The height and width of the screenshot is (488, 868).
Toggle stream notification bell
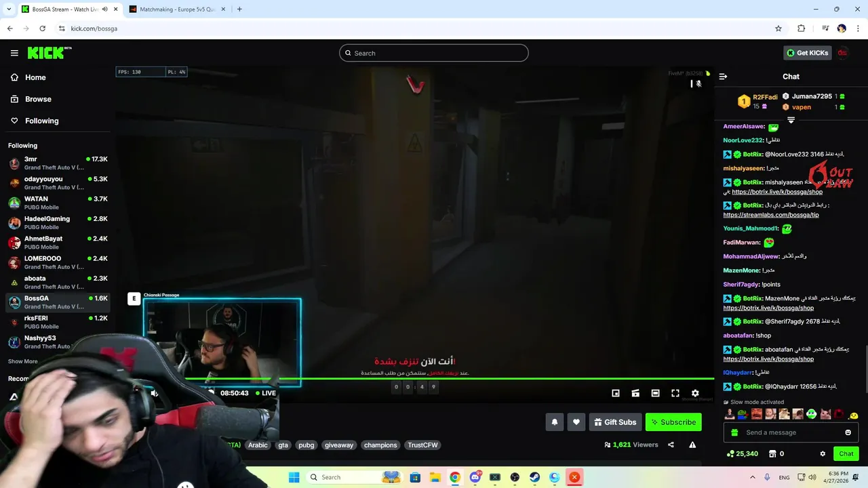555,422
